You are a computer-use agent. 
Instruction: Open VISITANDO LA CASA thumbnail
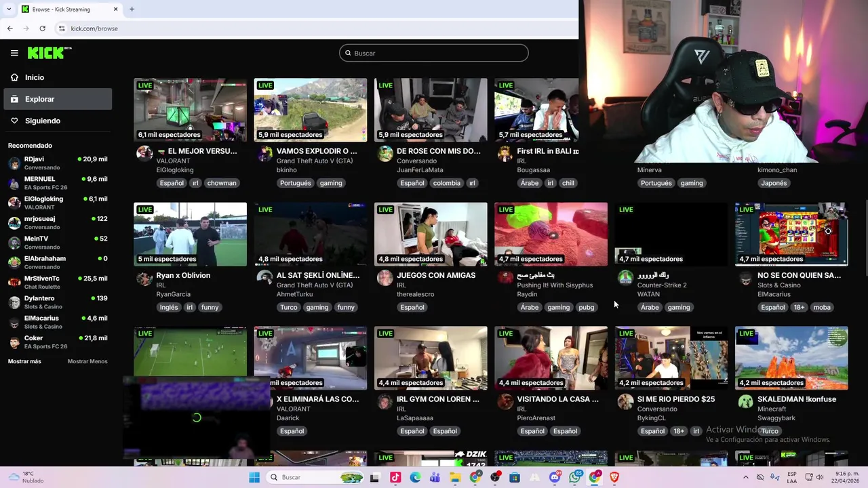click(551, 358)
